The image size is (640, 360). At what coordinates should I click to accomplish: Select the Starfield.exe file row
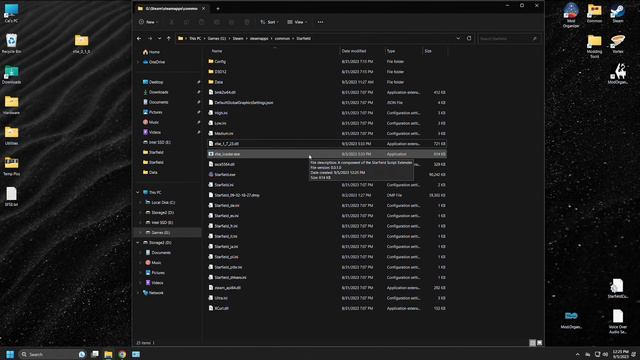click(327, 174)
